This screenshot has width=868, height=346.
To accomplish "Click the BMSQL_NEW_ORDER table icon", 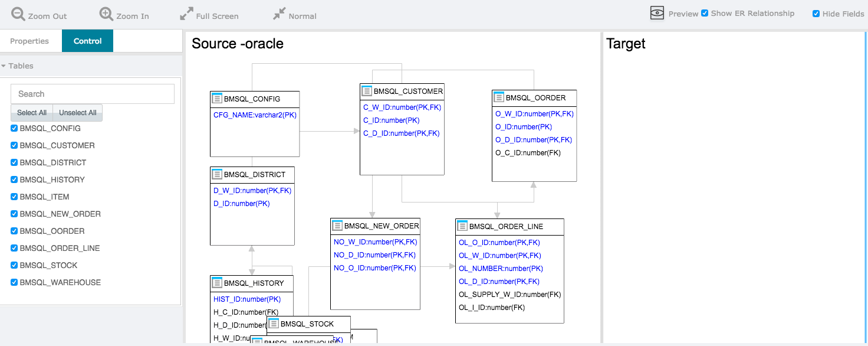I will [x=337, y=226].
